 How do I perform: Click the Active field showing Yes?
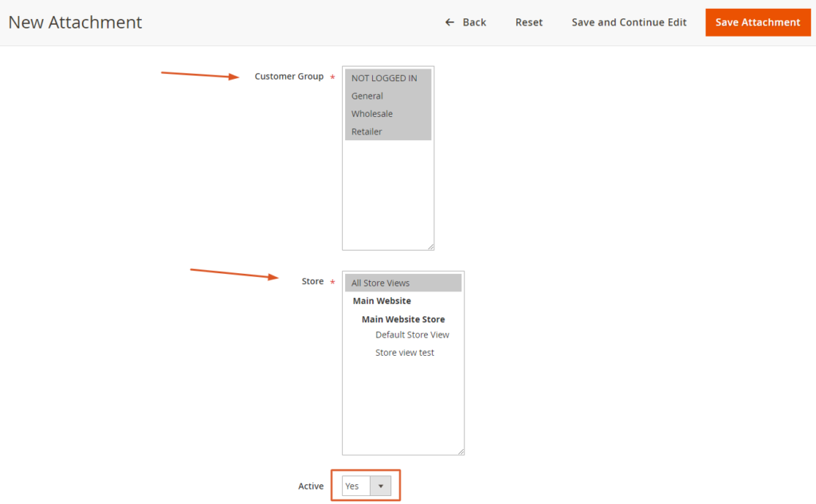click(x=356, y=486)
